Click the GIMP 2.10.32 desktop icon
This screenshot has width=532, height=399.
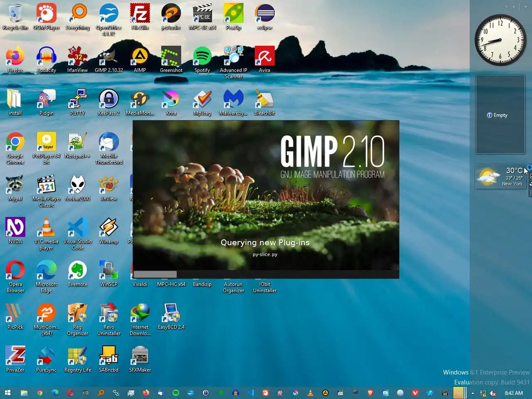click(109, 59)
